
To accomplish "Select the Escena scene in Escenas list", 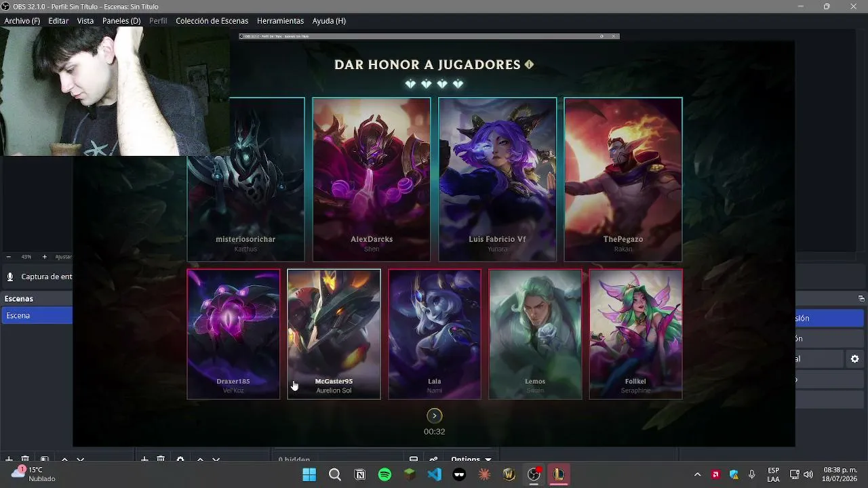I will [x=37, y=315].
